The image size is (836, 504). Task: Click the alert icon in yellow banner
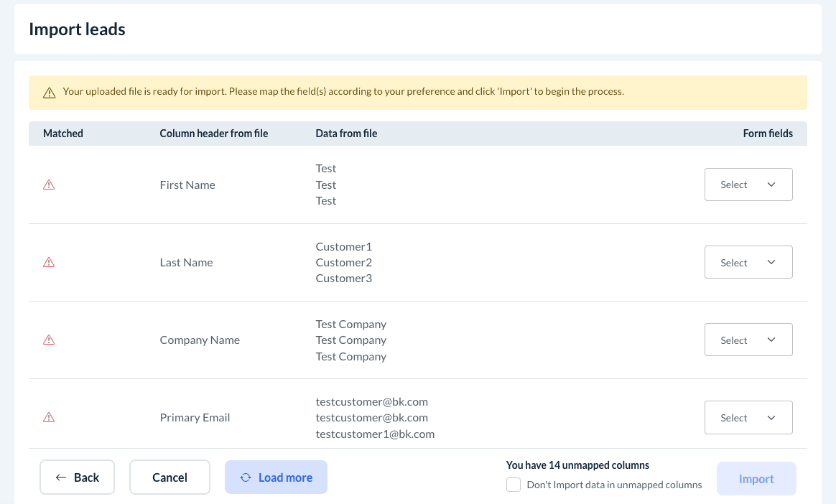(x=49, y=93)
